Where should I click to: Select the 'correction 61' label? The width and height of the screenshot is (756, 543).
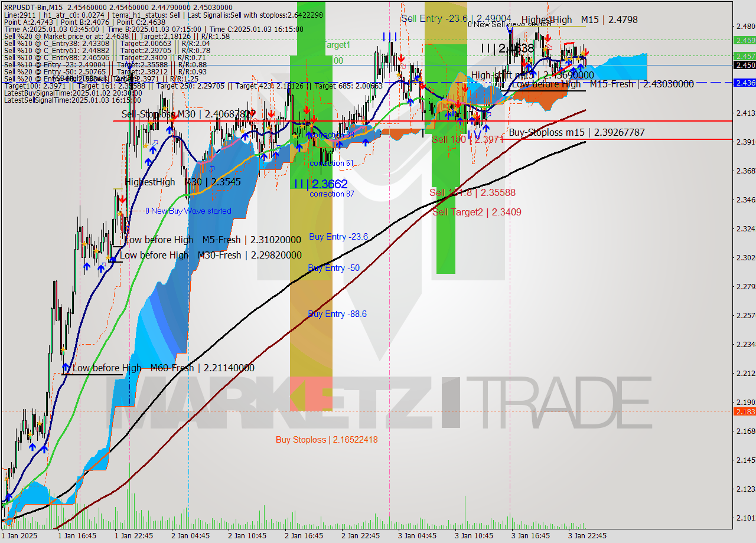[x=332, y=163]
